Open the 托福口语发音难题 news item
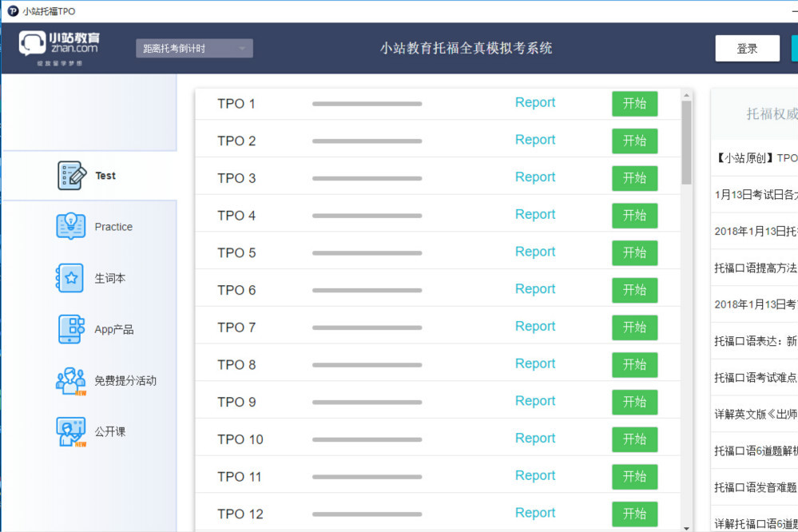Image resolution: width=798 pixels, height=532 pixels. [x=756, y=488]
